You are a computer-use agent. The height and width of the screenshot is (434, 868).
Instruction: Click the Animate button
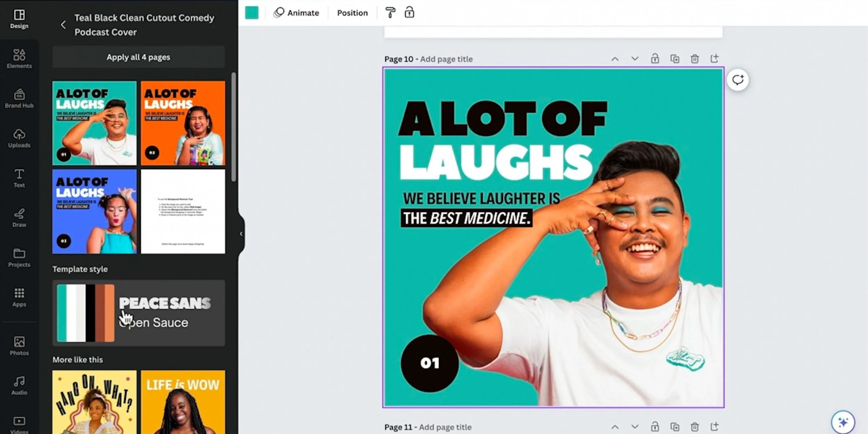(x=297, y=13)
